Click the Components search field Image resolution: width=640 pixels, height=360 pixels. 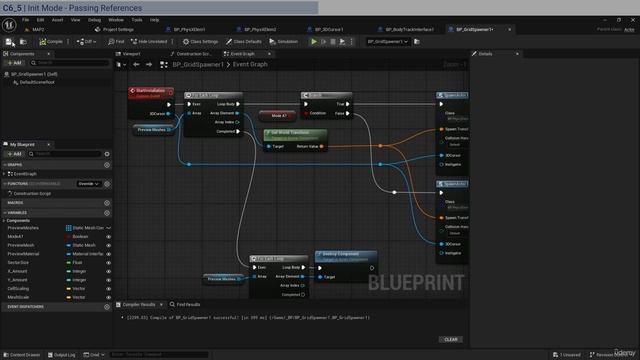pyautogui.click(x=69, y=63)
